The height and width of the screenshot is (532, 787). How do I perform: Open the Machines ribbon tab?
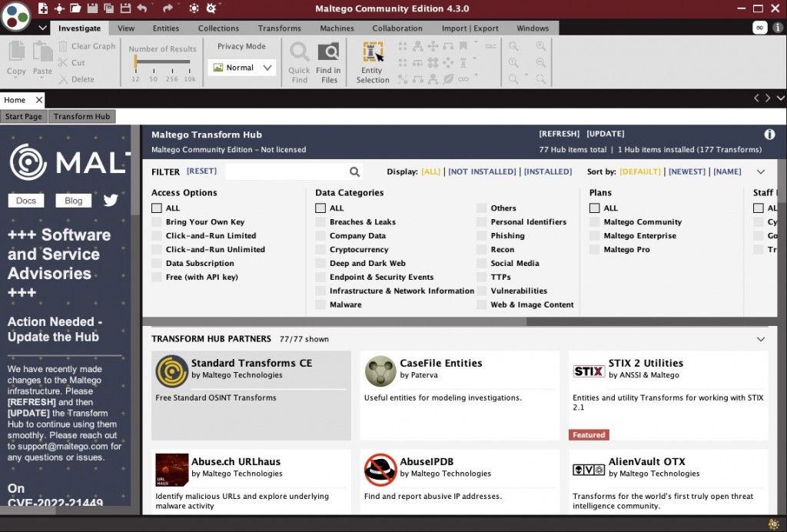[x=337, y=28]
